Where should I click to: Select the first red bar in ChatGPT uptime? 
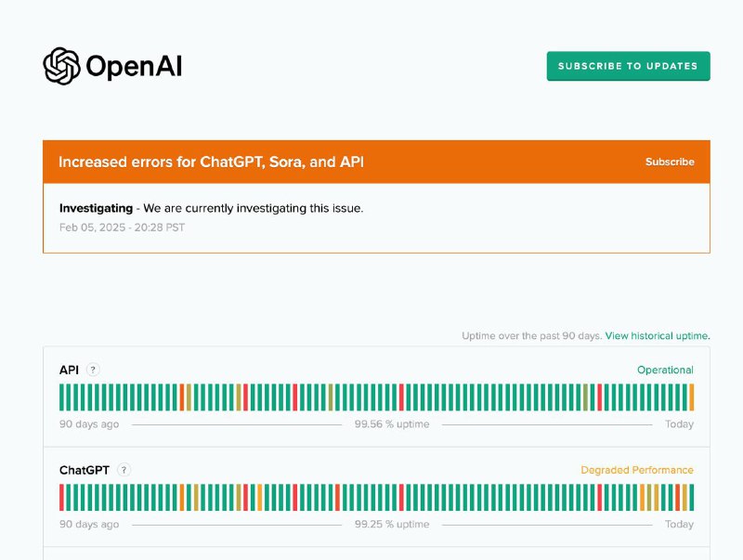pyautogui.click(x=61, y=497)
